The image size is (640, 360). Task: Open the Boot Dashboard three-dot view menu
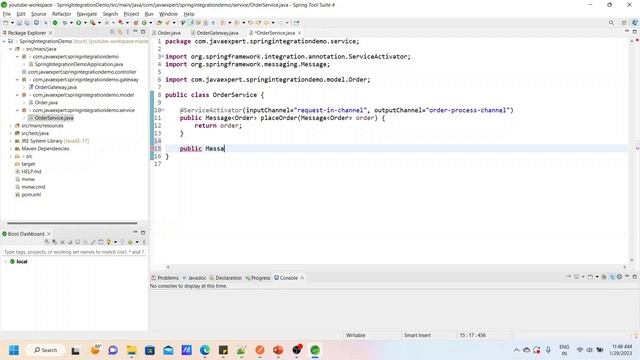click(144, 242)
